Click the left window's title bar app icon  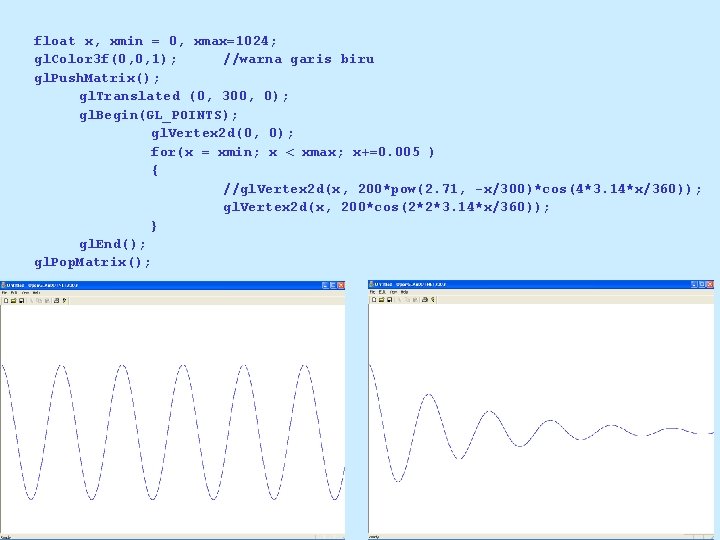(4, 285)
